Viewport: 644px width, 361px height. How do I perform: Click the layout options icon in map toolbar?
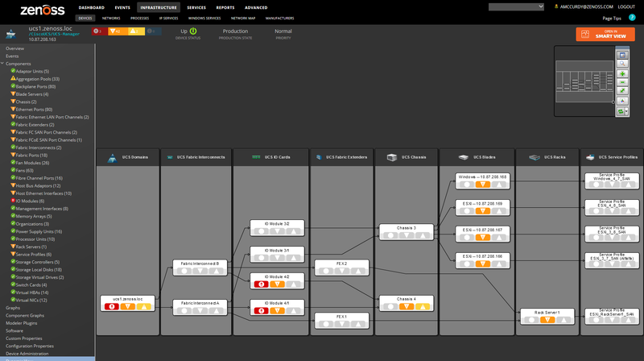click(622, 101)
